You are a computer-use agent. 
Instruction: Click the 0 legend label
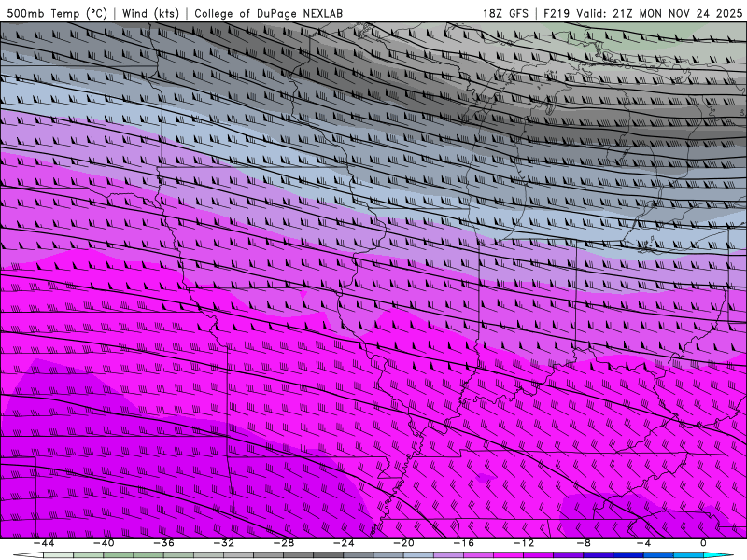[x=704, y=543]
